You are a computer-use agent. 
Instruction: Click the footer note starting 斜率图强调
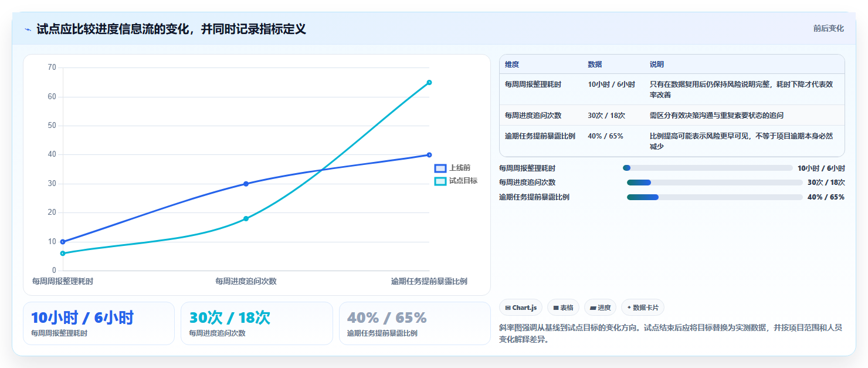click(670, 333)
